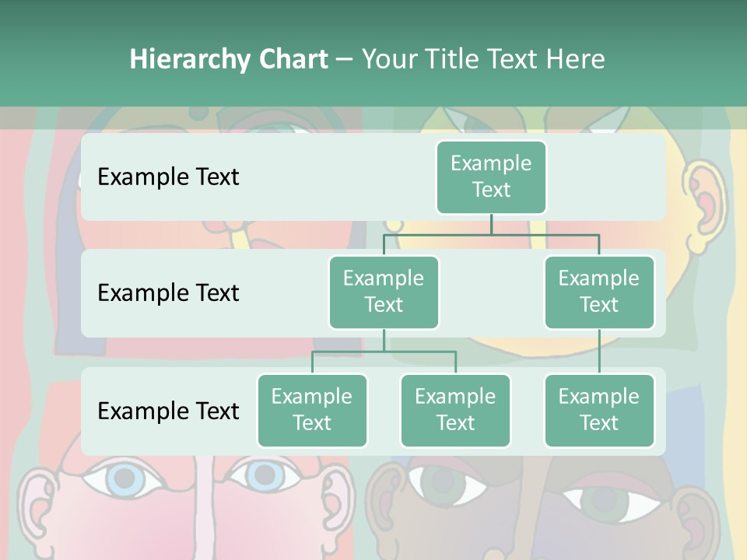Image resolution: width=747 pixels, height=560 pixels.
Task: Select the second row's Example Text label
Action: pos(168,293)
